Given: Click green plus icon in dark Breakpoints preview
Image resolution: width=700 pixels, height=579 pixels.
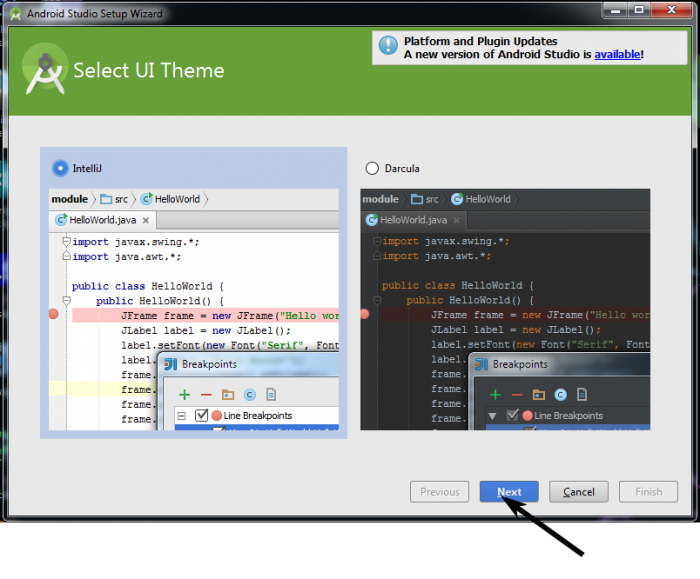Looking at the screenshot, I should (x=494, y=395).
